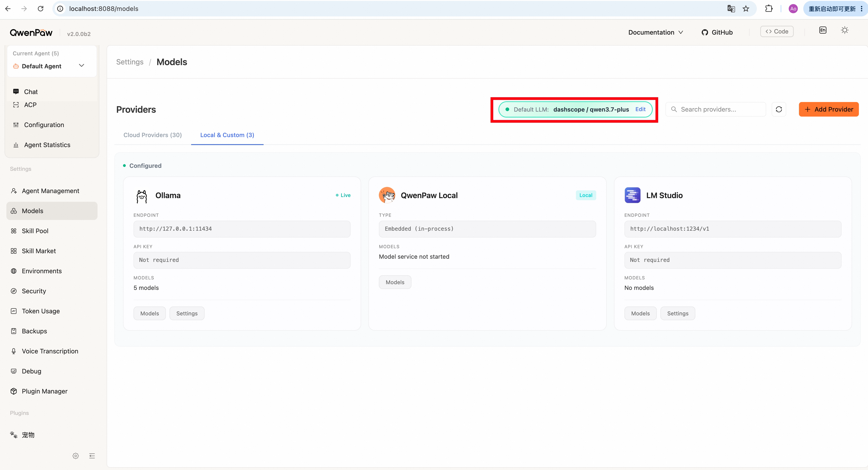Viewport: 868px width, 470px height.
Task: Click the ACP sidebar icon
Action: coord(16,105)
